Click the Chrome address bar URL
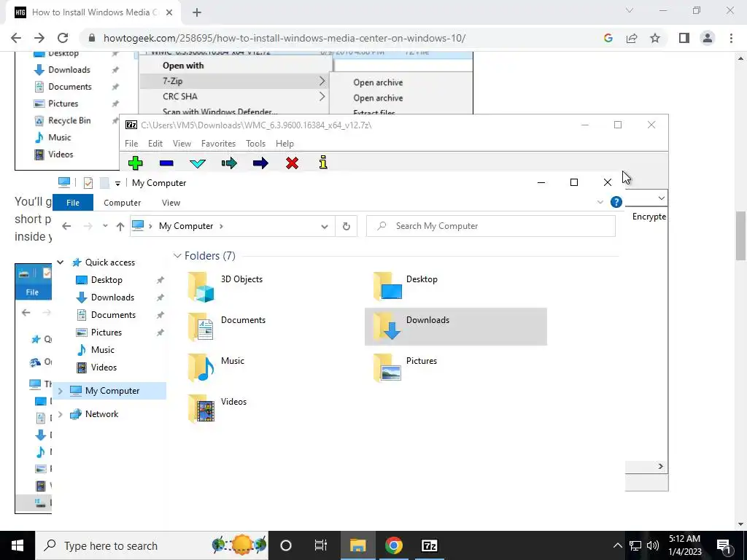Viewport: 747px width, 560px height. [x=285, y=38]
